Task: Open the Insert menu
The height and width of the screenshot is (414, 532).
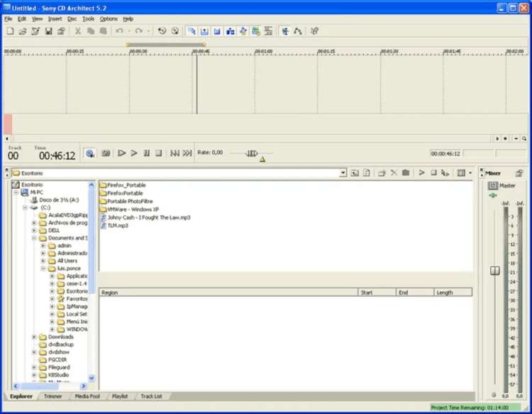Action: click(55, 18)
